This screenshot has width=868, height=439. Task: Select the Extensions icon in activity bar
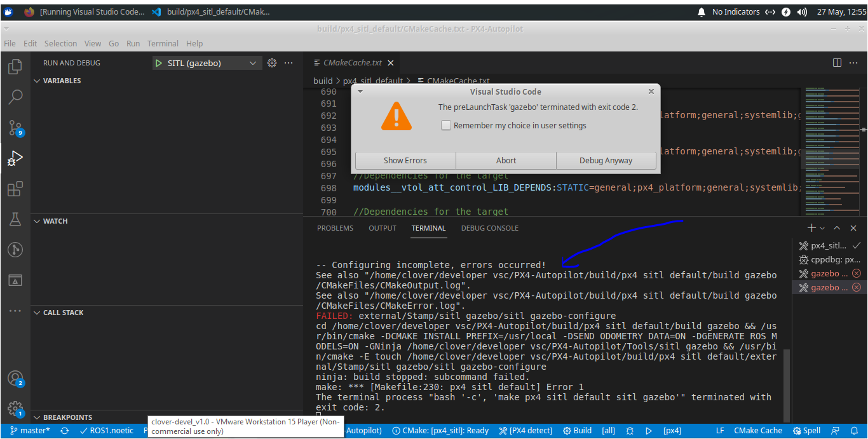click(15, 188)
